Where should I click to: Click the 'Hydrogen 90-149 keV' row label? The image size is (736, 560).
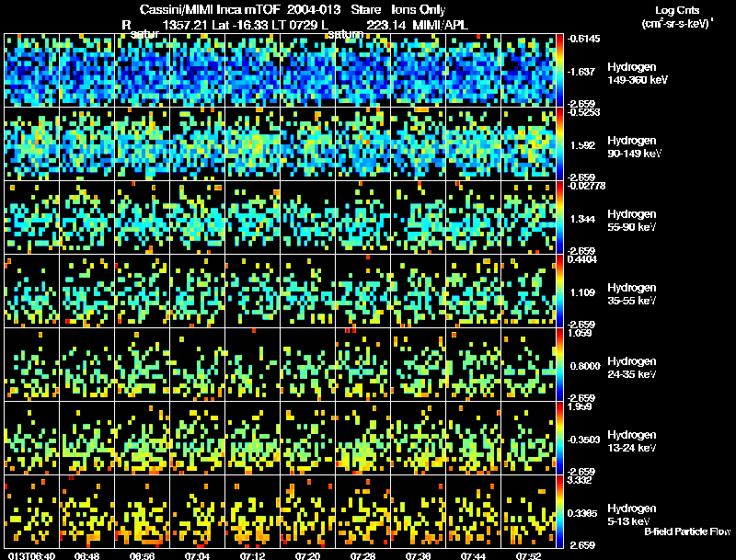tap(634, 147)
